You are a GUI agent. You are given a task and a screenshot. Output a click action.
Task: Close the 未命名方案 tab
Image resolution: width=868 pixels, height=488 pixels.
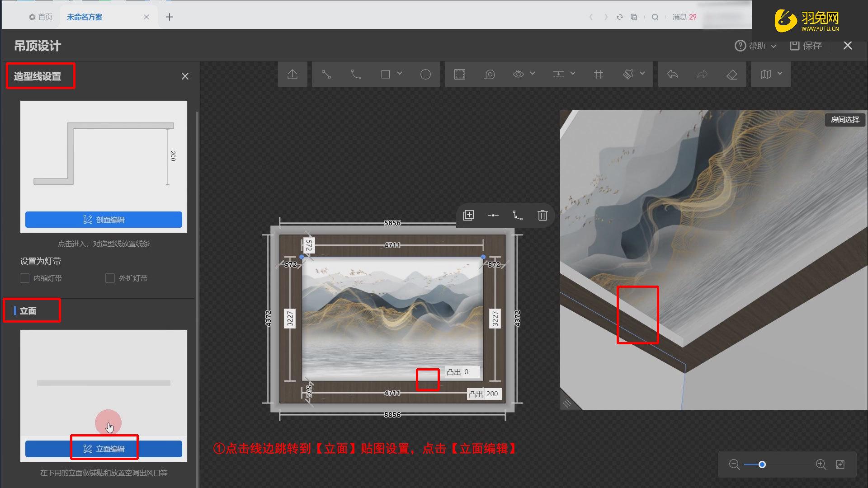coord(146,17)
